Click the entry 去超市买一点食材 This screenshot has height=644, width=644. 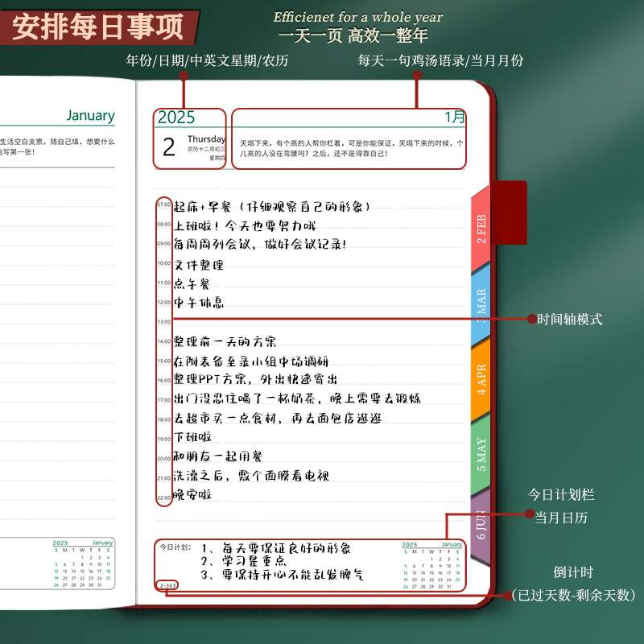(x=277, y=418)
